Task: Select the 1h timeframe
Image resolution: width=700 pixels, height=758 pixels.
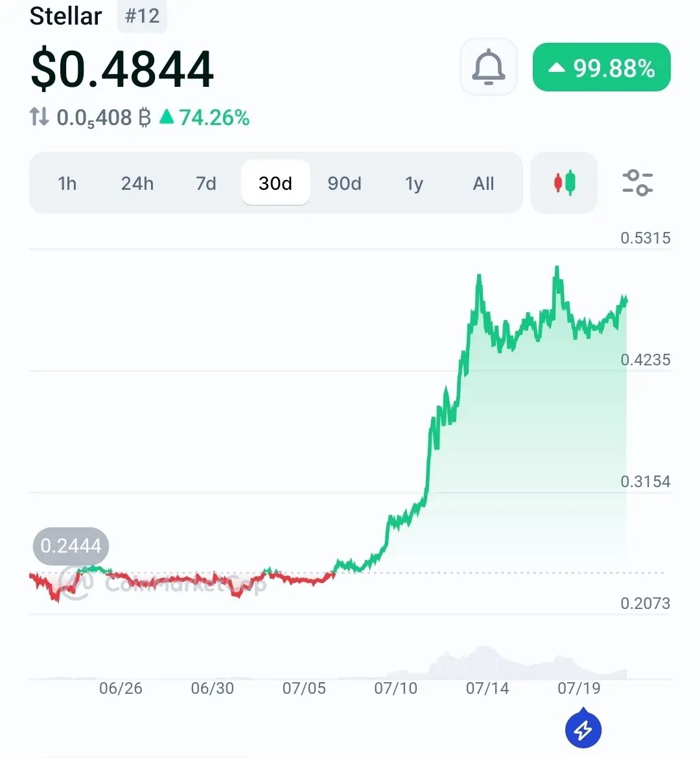Action: 67,183
